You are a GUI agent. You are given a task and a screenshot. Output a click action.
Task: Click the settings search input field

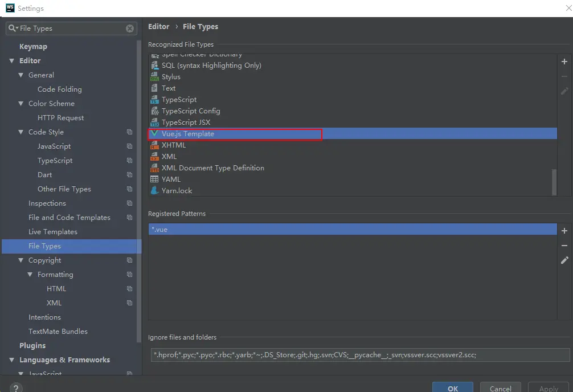(x=71, y=28)
